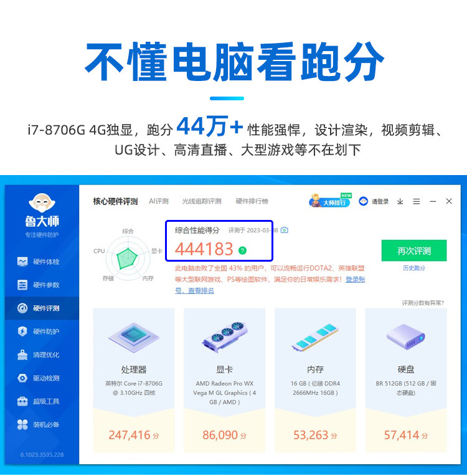
Task: Open 驱动检测 in the sidebar
Action: (38, 378)
